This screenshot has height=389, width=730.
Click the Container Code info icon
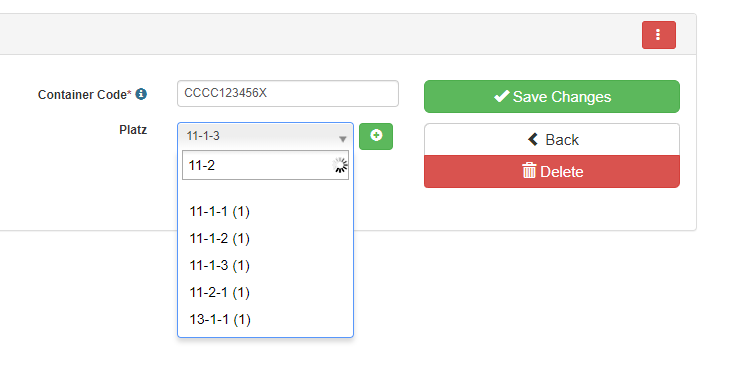(141, 94)
